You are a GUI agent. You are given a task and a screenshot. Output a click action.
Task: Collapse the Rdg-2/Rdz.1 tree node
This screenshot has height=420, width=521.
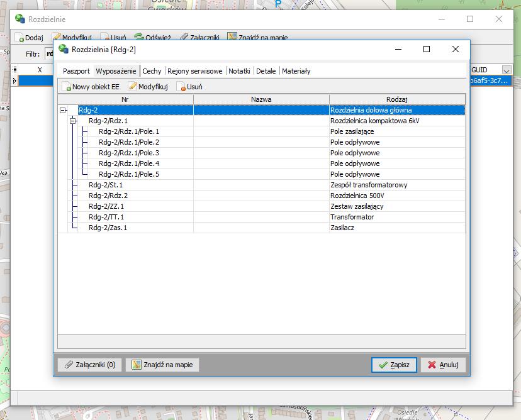[x=73, y=121]
